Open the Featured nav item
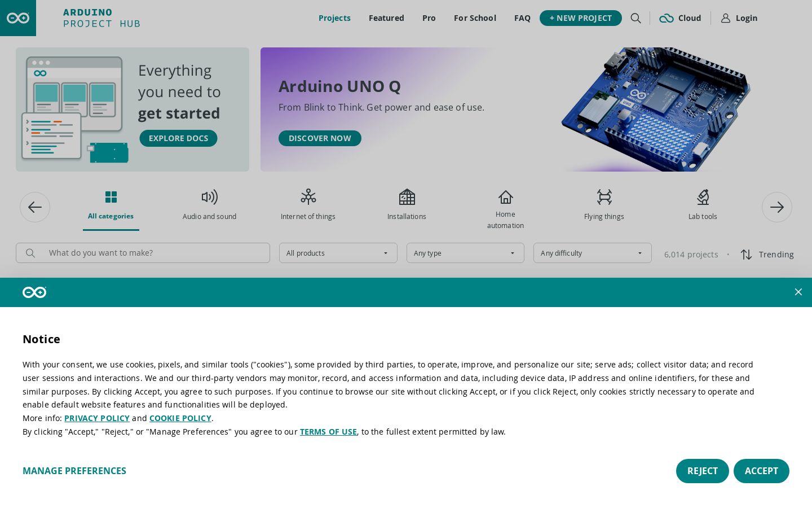Image resolution: width=812 pixels, height=508 pixels. [386, 18]
